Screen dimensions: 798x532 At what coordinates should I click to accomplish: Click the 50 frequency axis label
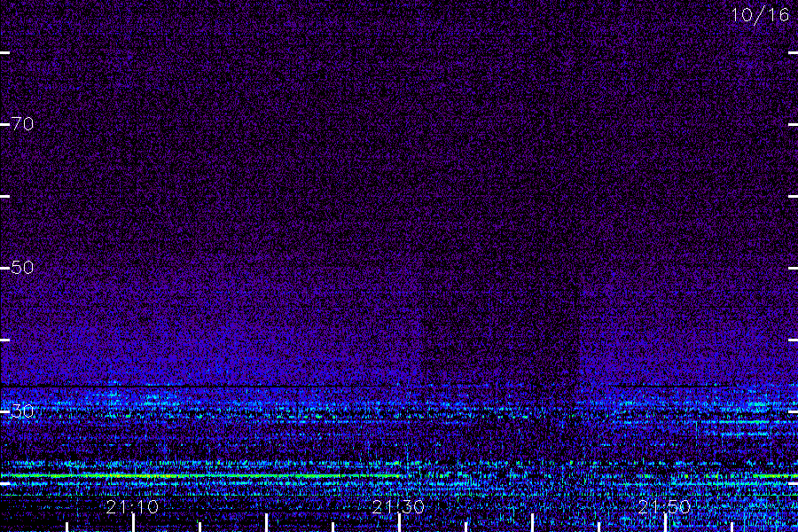point(22,267)
